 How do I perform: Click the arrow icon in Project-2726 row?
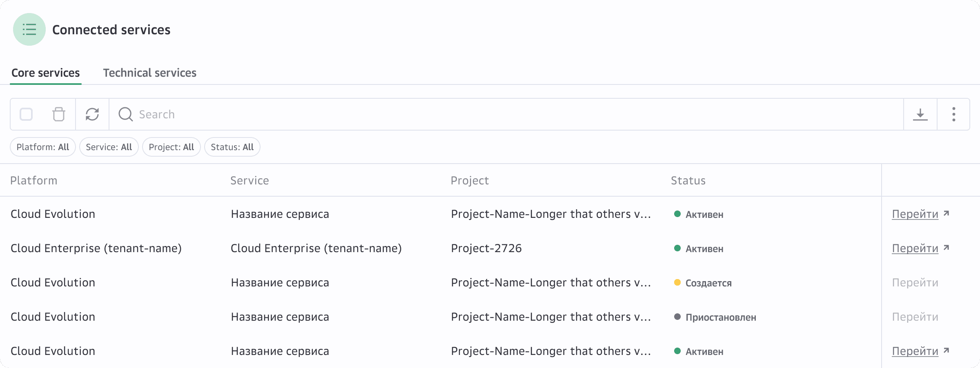coord(947,248)
